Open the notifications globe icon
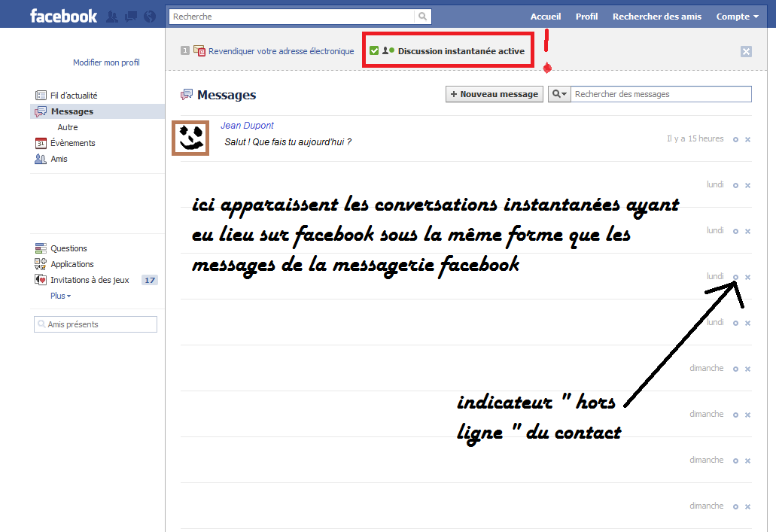Screen dimensions: 776x532 pos(149,16)
